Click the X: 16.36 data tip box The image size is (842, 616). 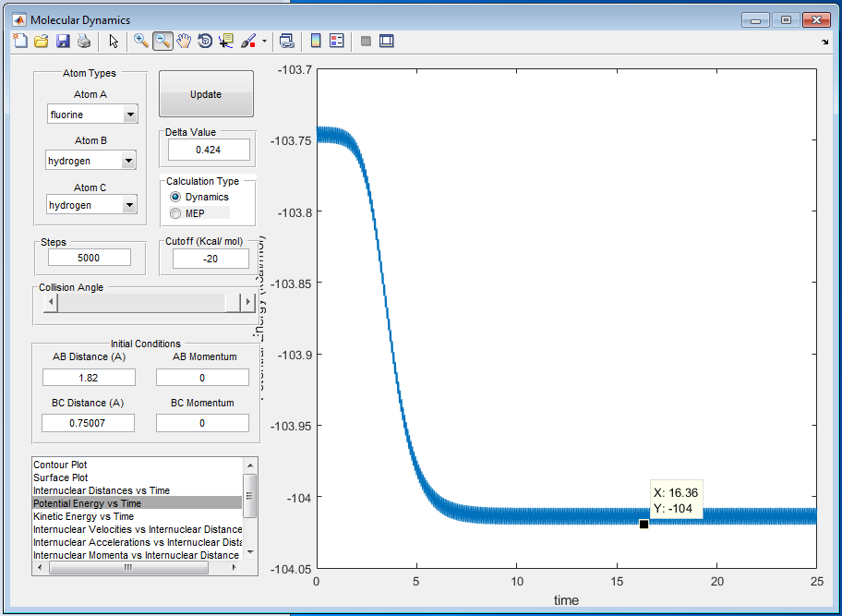coord(676,500)
